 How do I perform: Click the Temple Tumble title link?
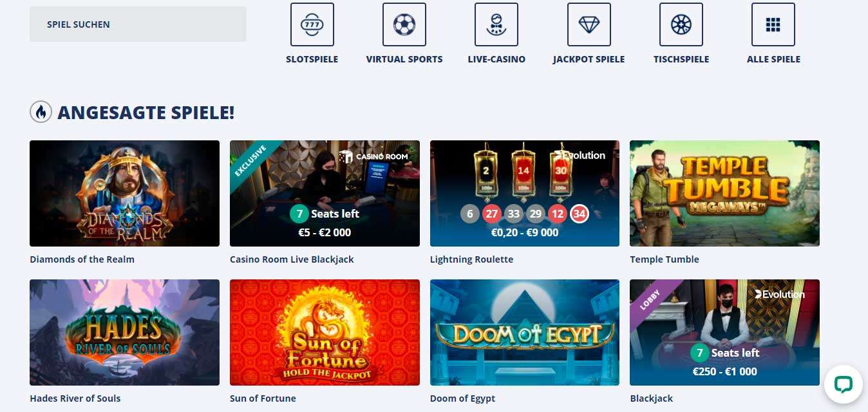tap(664, 259)
